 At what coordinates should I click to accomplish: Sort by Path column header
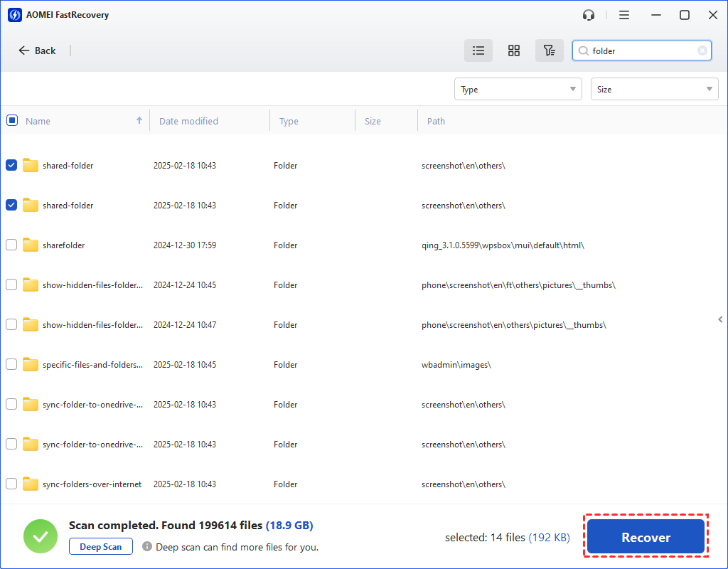(436, 121)
